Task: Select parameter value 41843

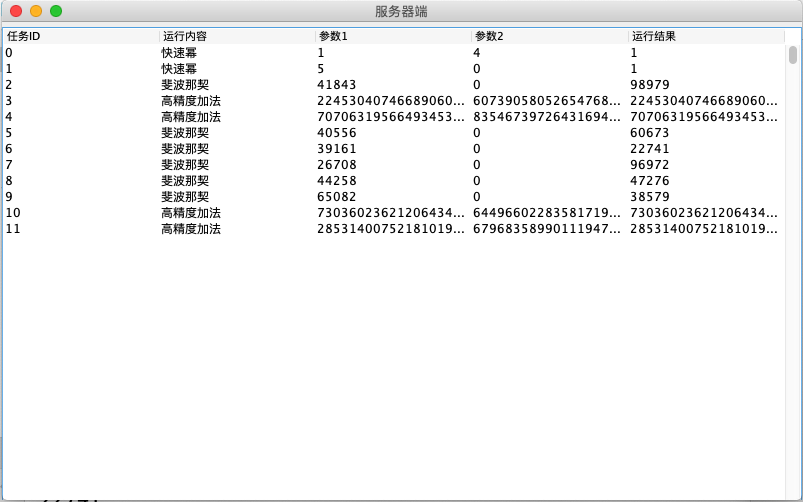Action: [x=336, y=85]
